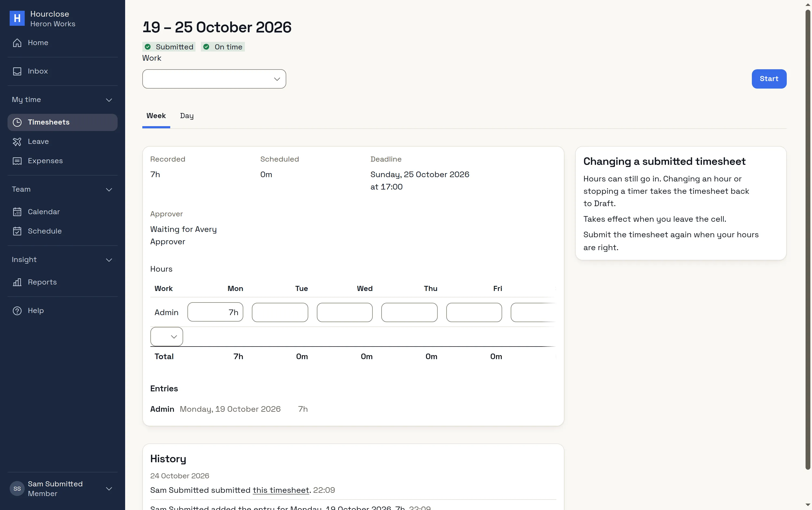Click the Timesheets clock icon
Viewport: 812px width, 510px height.
click(x=17, y=122)
